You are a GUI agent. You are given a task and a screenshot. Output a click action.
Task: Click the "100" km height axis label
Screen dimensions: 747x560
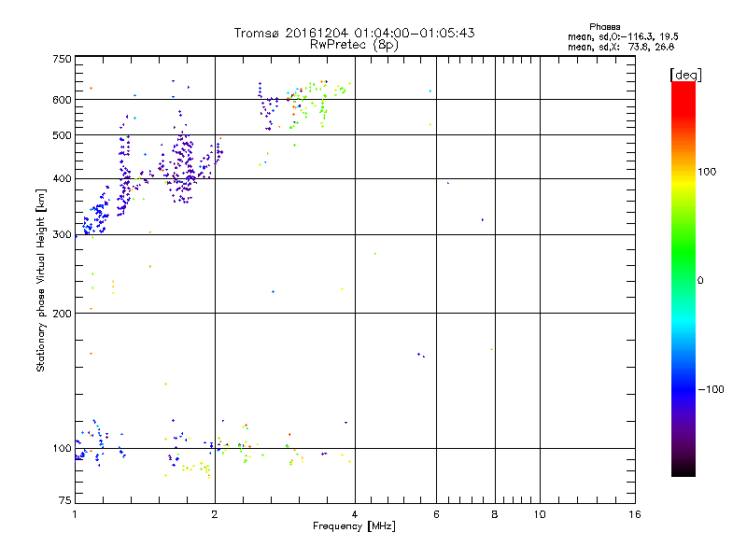[x=62, y=448]
